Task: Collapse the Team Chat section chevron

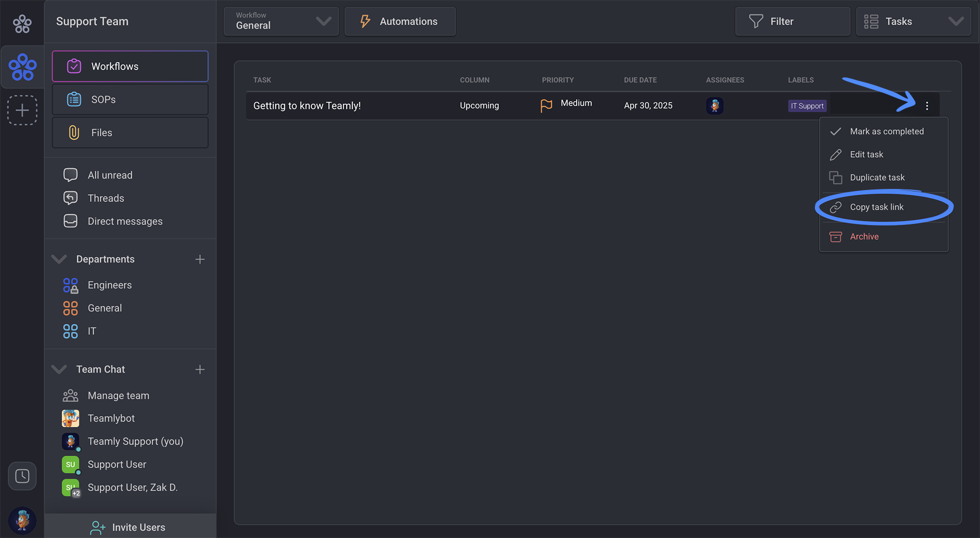Action: [x=59, y=369]
